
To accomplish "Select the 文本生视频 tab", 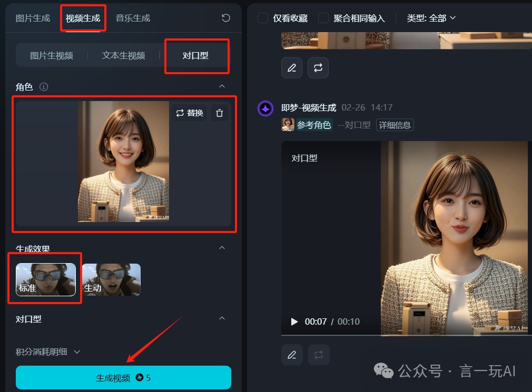I will pyautogui.click(x=123, y=55).
